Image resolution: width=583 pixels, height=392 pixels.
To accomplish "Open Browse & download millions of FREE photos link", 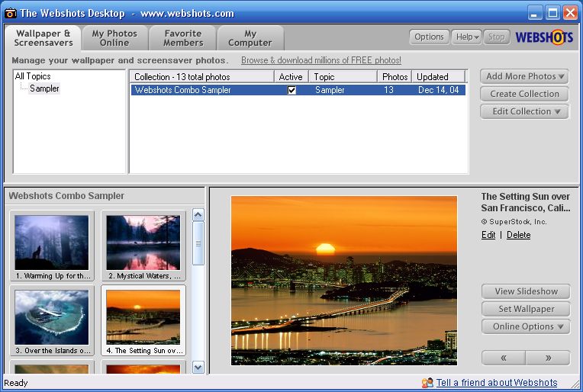I will (321, 60).
